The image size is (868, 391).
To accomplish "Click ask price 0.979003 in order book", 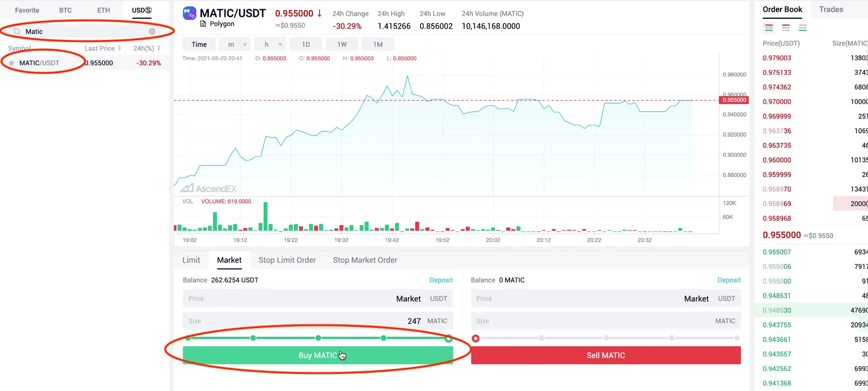I will [x=777, y=58].
